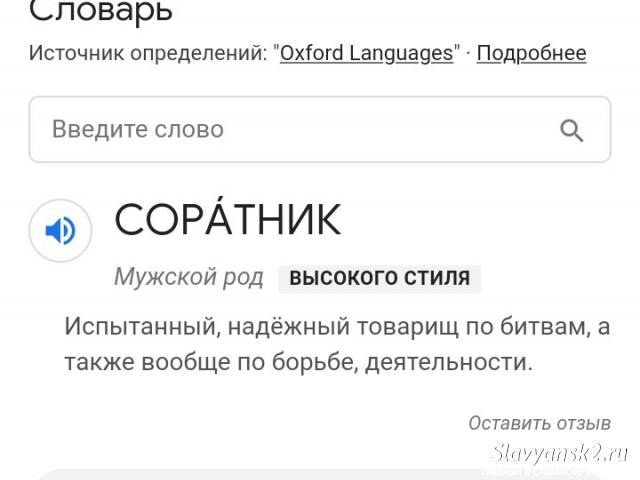Image resolution: width=640 pixels, height=480 pixels.
Task: Click the Slavyansk2.ru watermark
Action: (559, 453)
